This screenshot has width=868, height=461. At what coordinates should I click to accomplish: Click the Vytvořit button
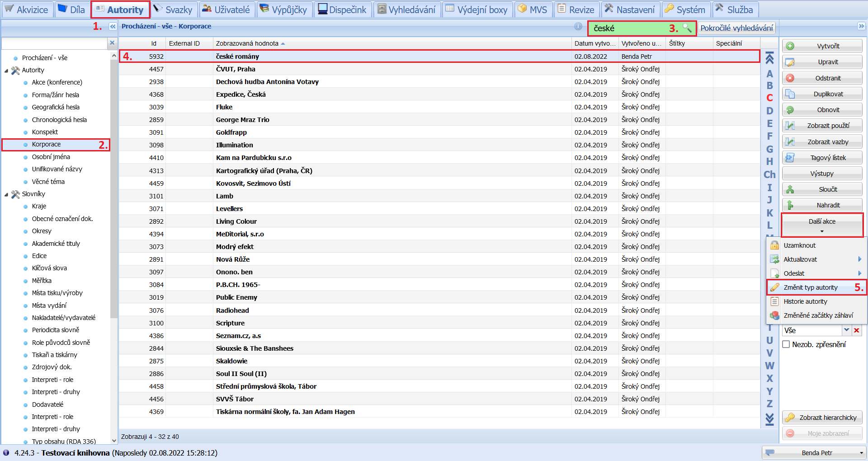click(x=822, y=46)
